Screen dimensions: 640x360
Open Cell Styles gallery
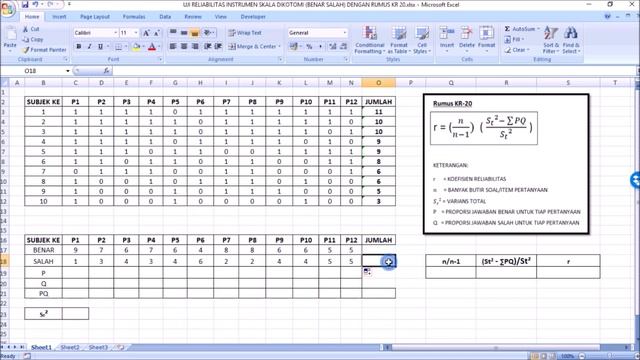422,40
